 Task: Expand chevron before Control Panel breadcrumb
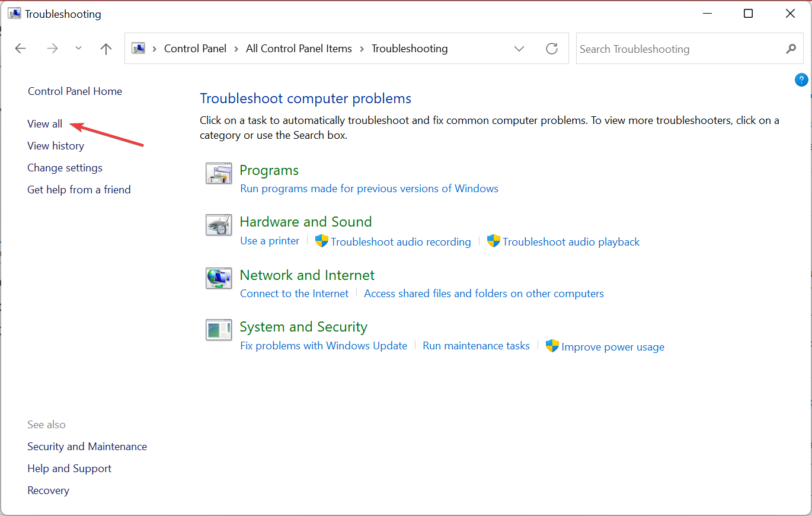point(155,49)
